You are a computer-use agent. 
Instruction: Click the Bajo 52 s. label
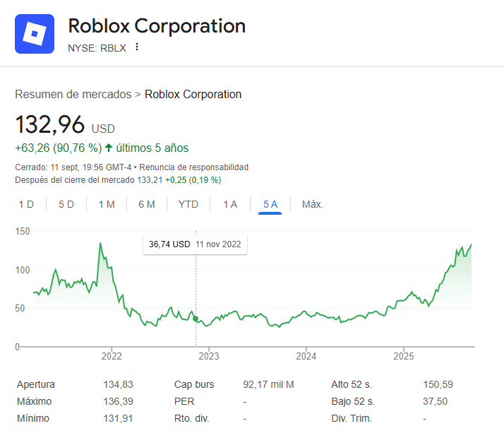tap(353, 401)
